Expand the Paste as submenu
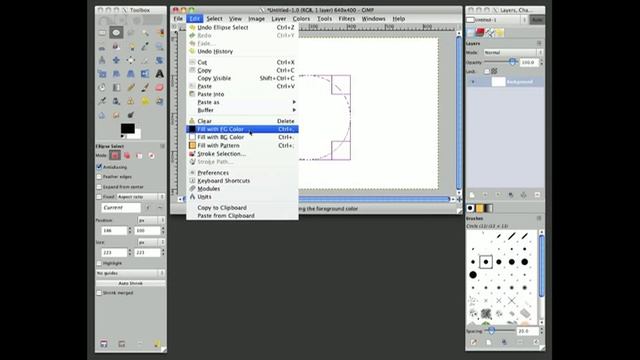 point(242,102)
